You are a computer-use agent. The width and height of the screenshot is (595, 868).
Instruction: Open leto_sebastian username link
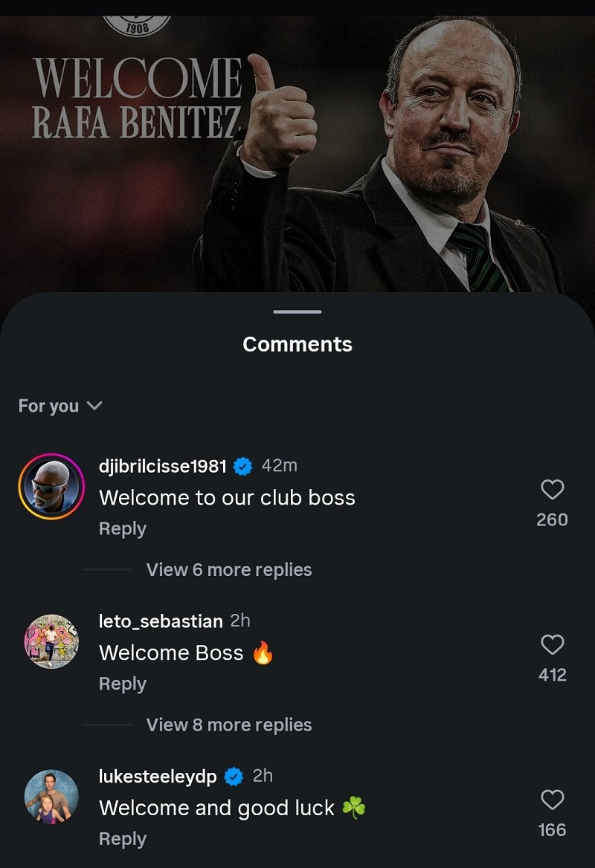[161, 621]
